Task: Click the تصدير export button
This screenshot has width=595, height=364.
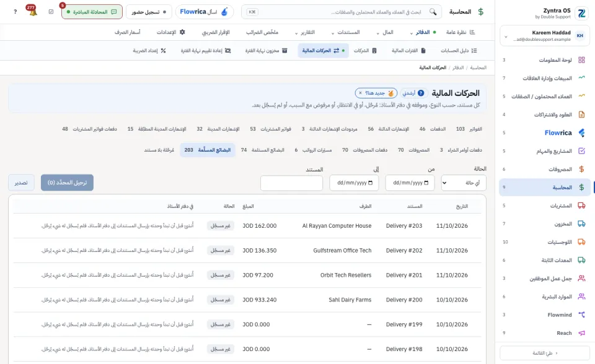Action: 21,183
